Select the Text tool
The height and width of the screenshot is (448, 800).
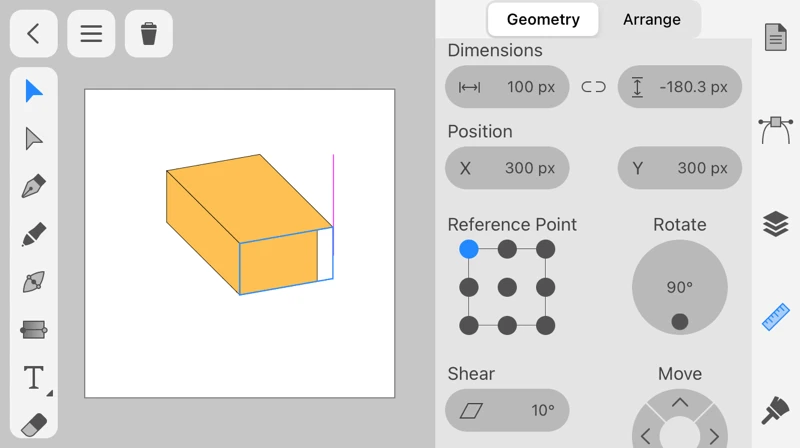[34, 378]
